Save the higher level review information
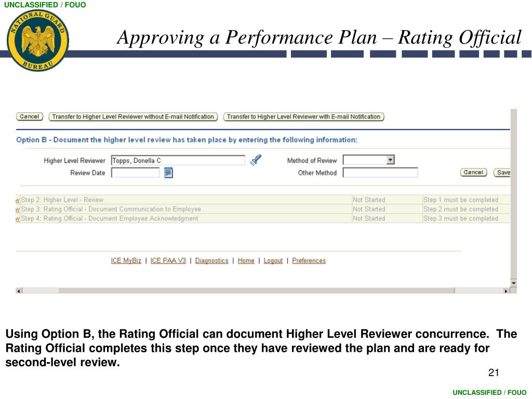The height and width of the screenshot is (399, 532). (502, 172)
